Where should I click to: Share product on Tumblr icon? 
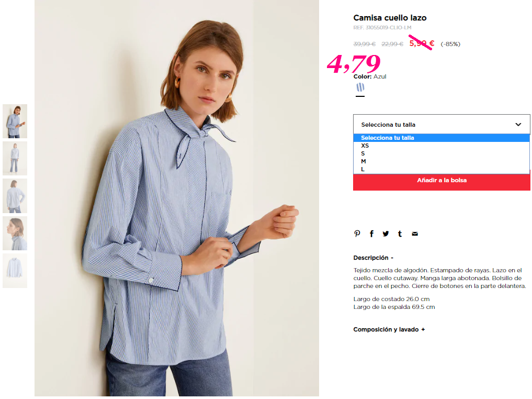pos(400,234)
